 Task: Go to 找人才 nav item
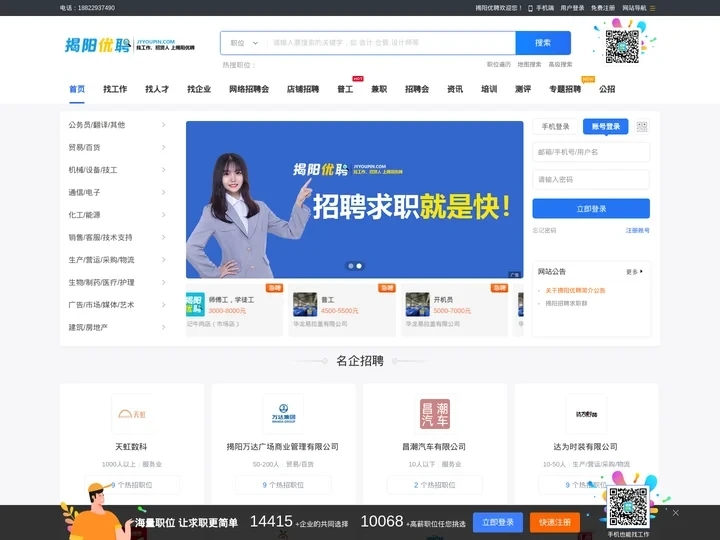157,89
